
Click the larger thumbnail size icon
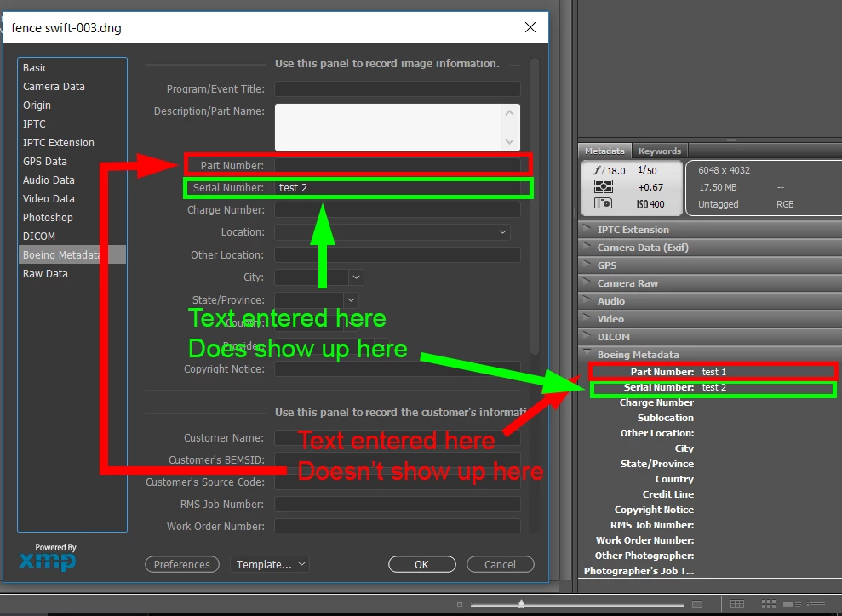[x=697, y=604]
